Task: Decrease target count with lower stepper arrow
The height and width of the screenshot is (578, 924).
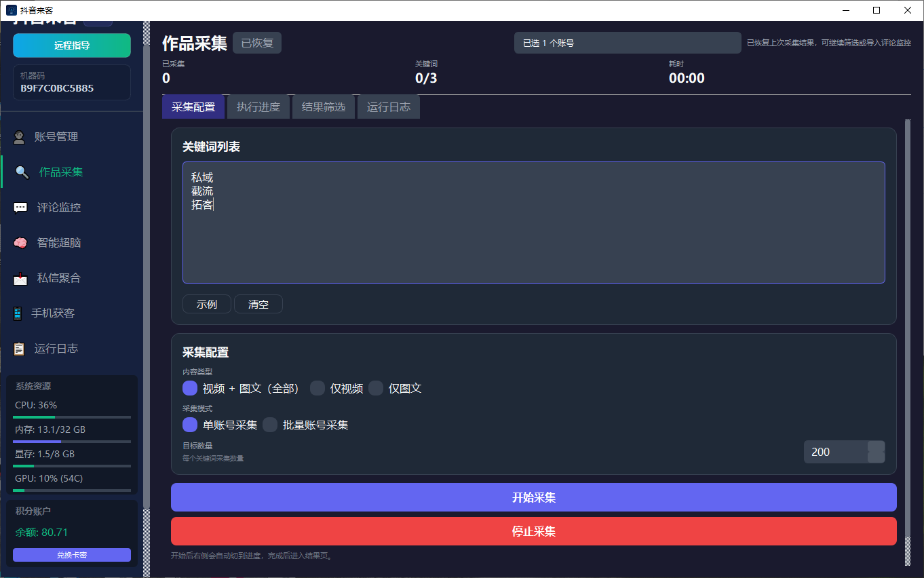Action: tap(876, 457)
